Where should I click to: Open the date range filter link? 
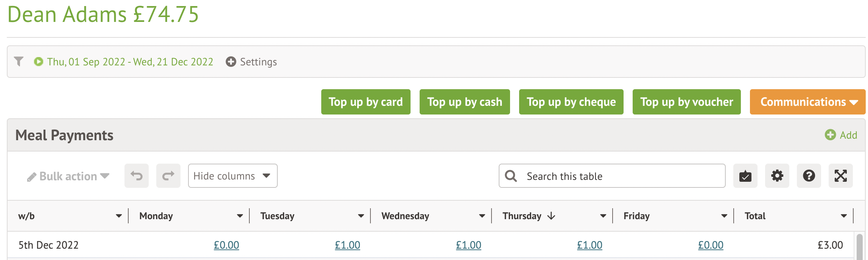click(x=130, y=62)
